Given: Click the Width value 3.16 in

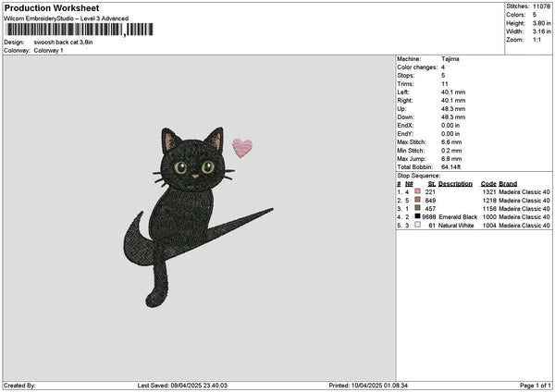Looking at the screenshot, I should 541,31.
